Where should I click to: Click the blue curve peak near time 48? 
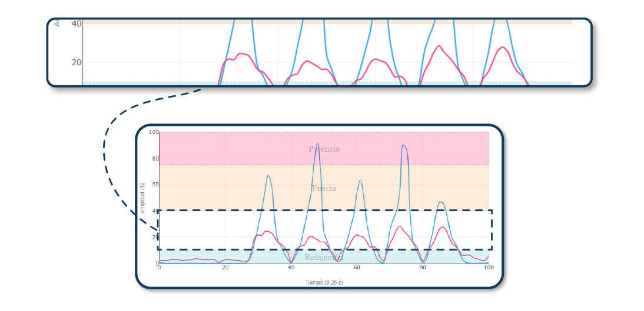317,144
